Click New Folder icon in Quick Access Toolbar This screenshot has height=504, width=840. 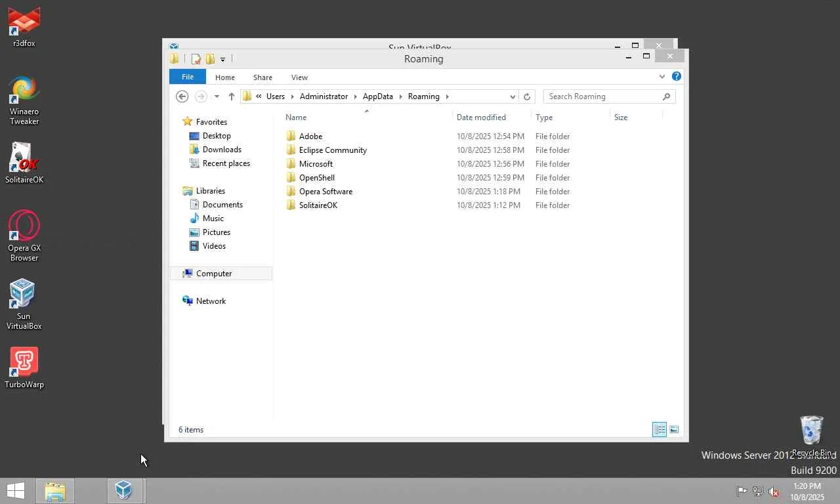coord(210,59)
